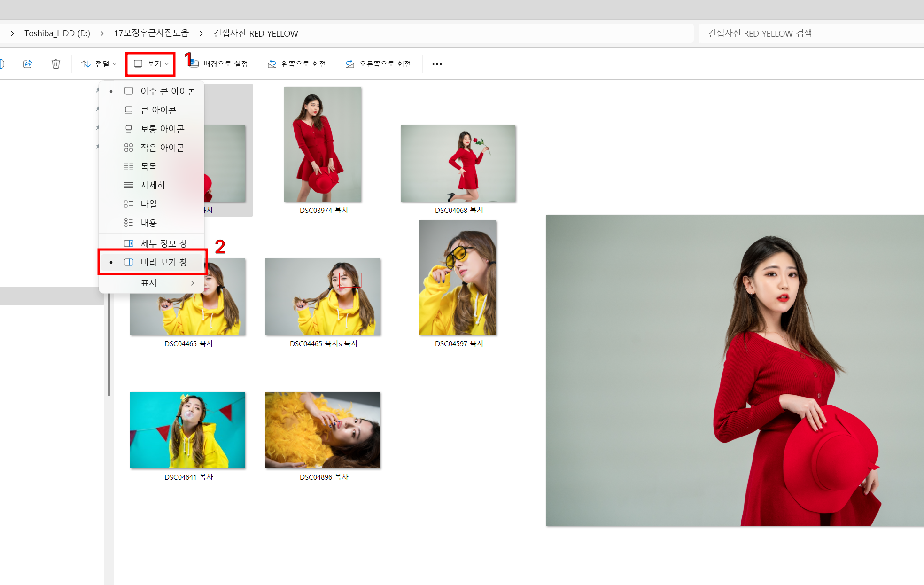Navigate to Toshiba_HDD (D:) breadcrumb
The width and height of the screenshot is (924, 585).
57,33
